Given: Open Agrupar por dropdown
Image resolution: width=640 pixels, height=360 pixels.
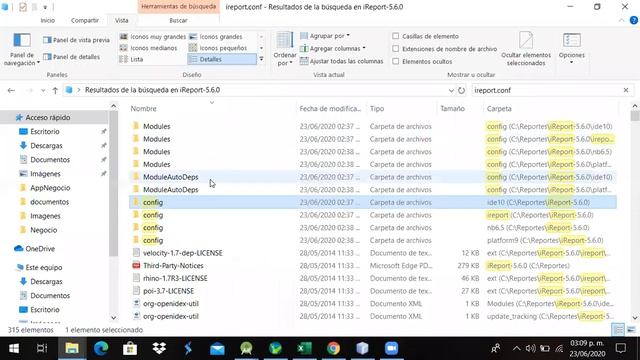Looking at the screenshot, I should tap(325, 36).
